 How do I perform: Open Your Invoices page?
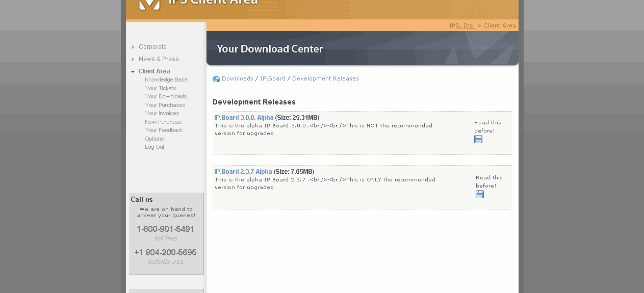(x=162, y=113)
